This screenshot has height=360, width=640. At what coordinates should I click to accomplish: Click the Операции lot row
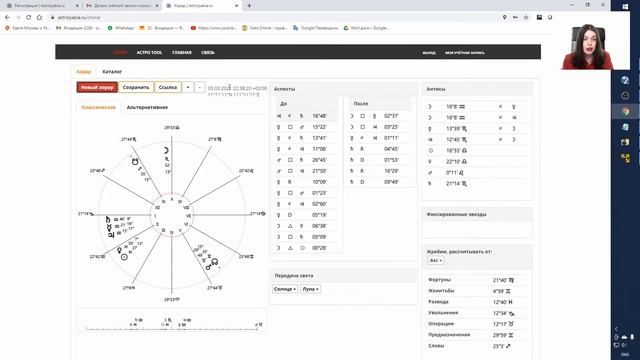tap(477, 324)
